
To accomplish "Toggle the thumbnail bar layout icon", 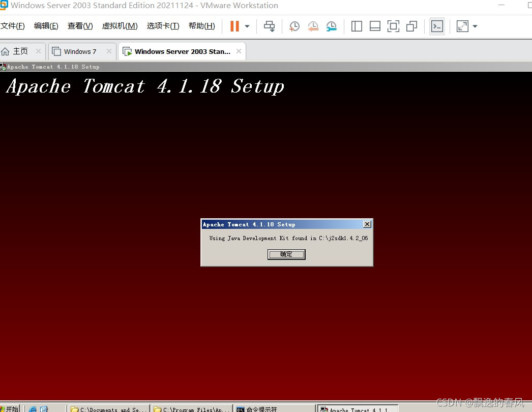I will [x=375, y=26].
